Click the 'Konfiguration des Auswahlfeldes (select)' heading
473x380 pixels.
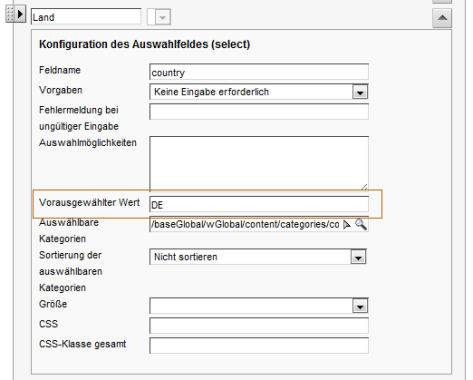(x=144, y=44)
